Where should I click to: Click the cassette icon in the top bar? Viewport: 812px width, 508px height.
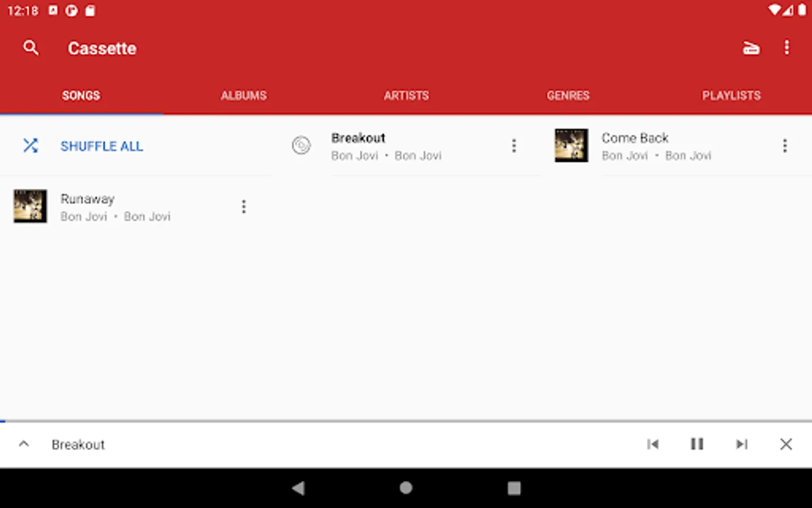[x=751, y=48]
